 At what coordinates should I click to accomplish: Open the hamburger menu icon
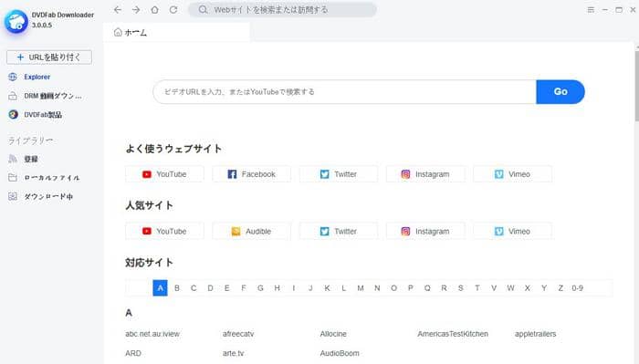[591, 10]
